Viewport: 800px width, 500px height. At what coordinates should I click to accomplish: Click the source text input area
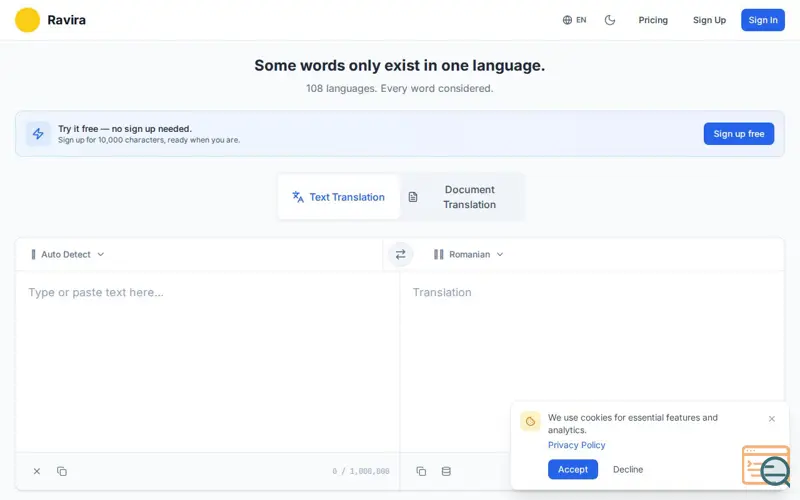coord(208,362)
